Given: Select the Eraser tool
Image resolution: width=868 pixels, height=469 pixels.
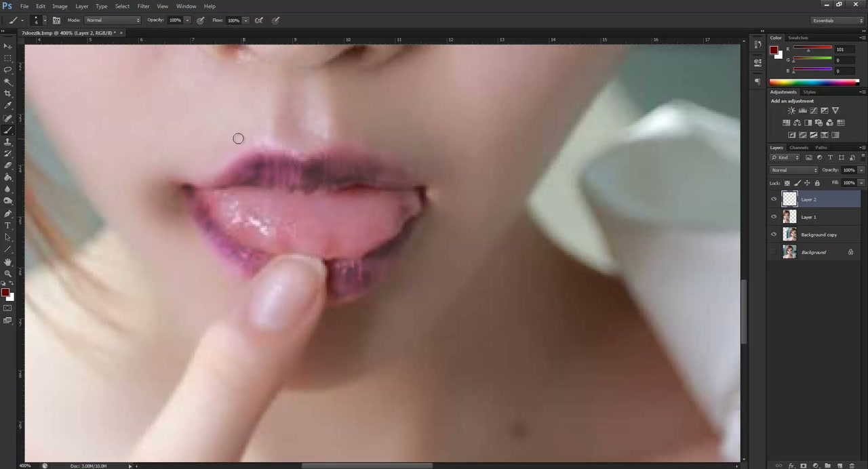Looking at the screenshot, I should (x=7, y=165).
